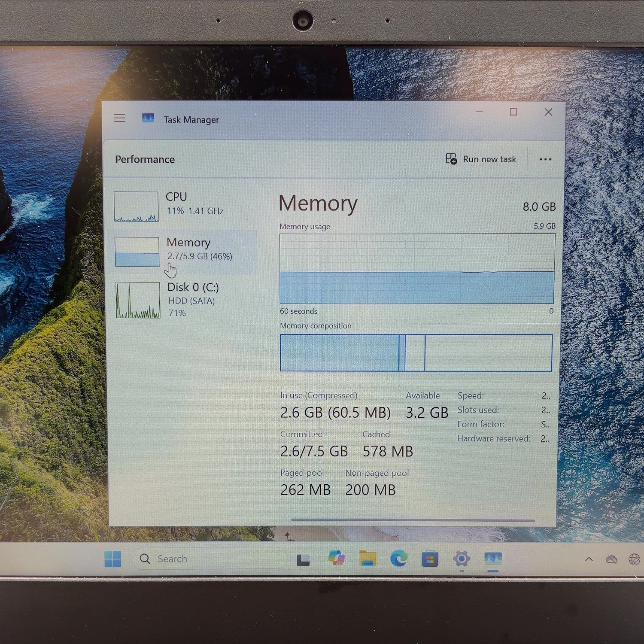Screen dimensions: 644x644
Task: Open Task View from the taskbar
Action: 303,559
